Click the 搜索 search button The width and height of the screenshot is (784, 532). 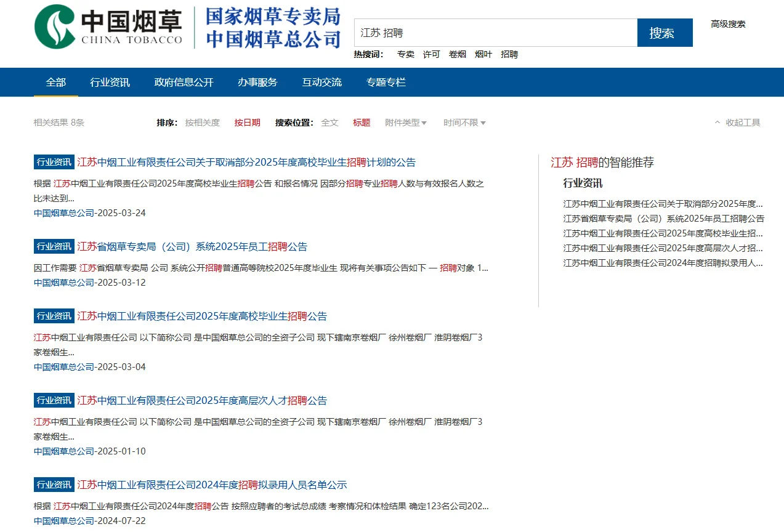[x=665, y=33]
